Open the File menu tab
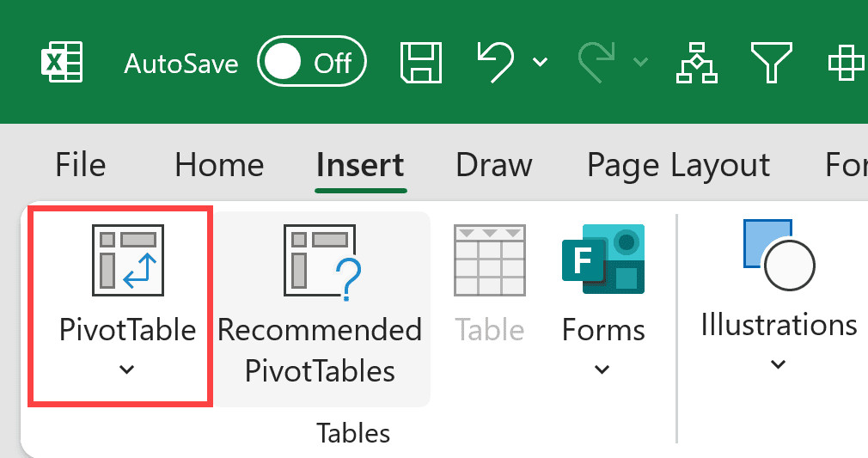The image size is (868, 458). pos(80,164)
